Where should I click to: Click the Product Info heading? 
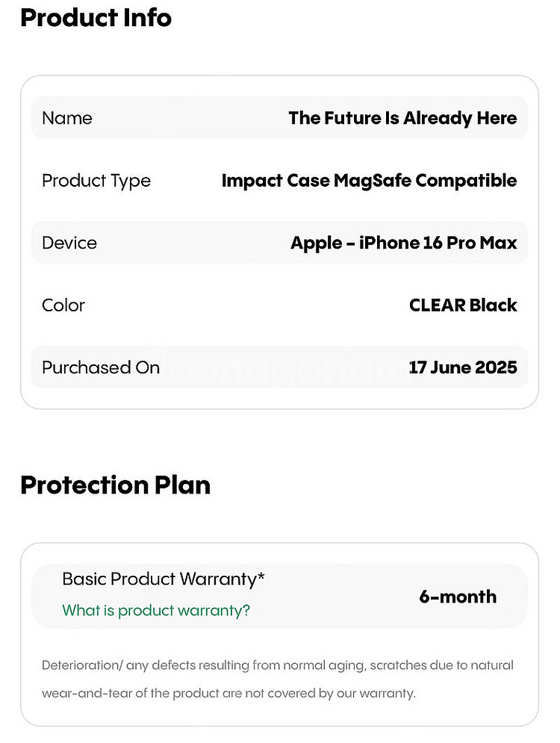point(96,18)
